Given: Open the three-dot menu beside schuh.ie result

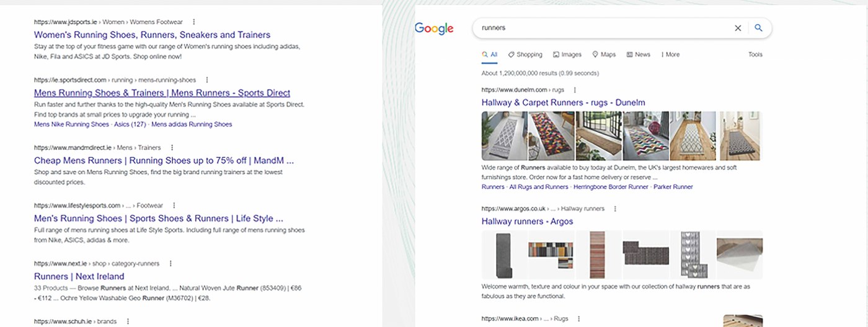Looking at the screenshot, I should pos(128,321).
